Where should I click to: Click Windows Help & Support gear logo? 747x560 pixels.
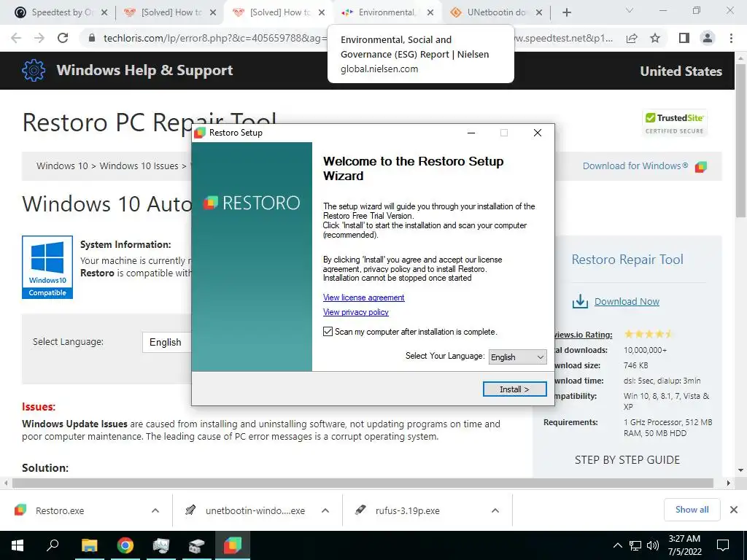34,71
